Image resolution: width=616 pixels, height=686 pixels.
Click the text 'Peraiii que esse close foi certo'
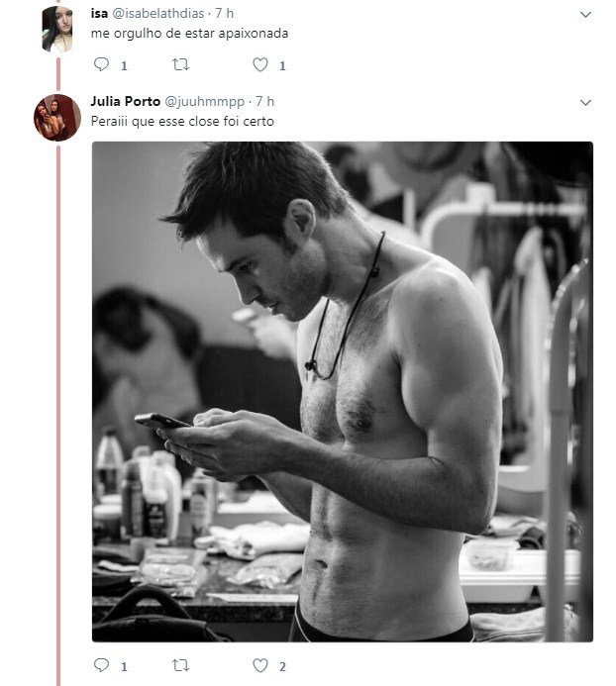(x=181, y=121)
